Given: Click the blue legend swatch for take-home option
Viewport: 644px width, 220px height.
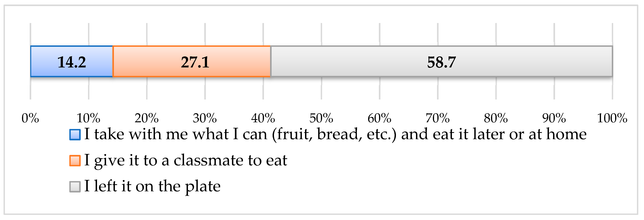Looking at the screenshot, I should click(x=75, y=135).
